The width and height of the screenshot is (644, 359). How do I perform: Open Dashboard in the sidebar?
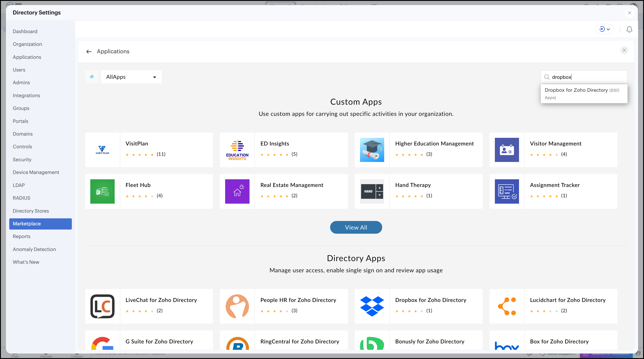[25, 31]
